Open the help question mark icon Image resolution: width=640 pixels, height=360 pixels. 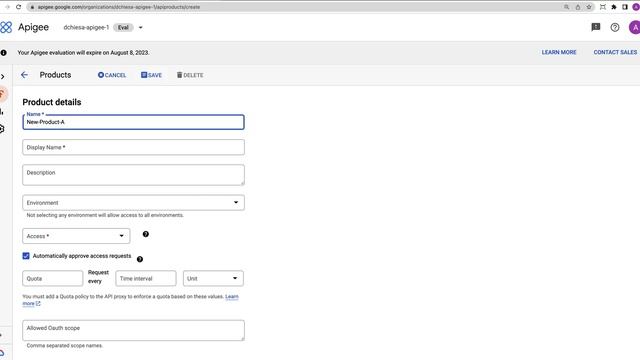tap(615, 27)
